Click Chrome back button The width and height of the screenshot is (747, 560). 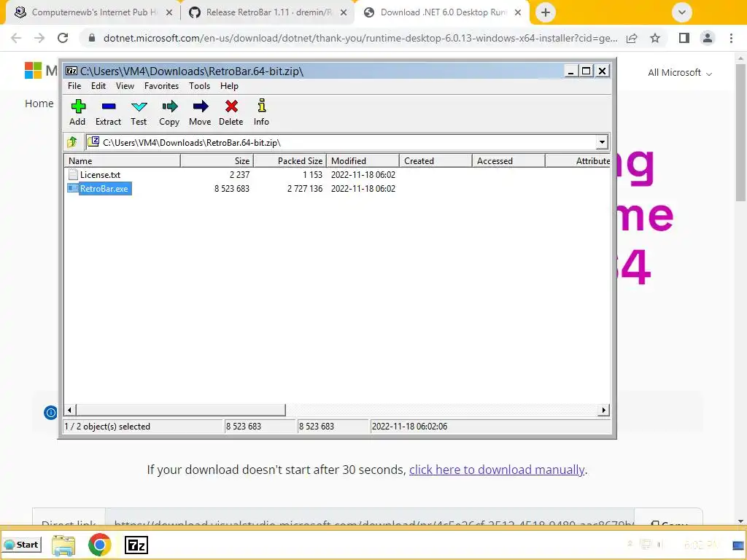point(16,38)
